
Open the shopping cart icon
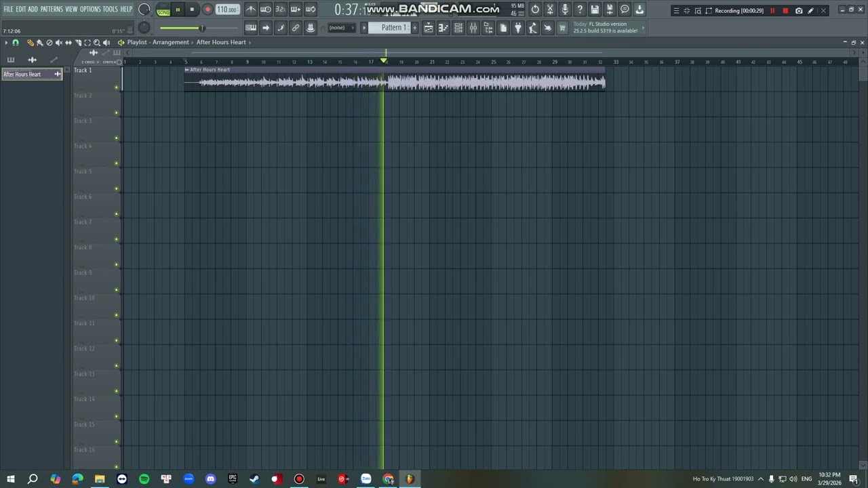[562, 28]
